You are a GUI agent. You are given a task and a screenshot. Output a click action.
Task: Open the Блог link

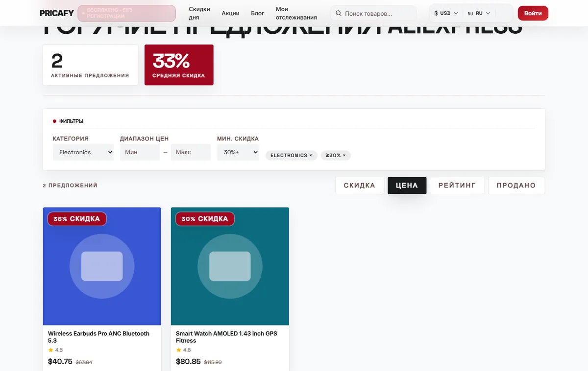click(258, 13)
